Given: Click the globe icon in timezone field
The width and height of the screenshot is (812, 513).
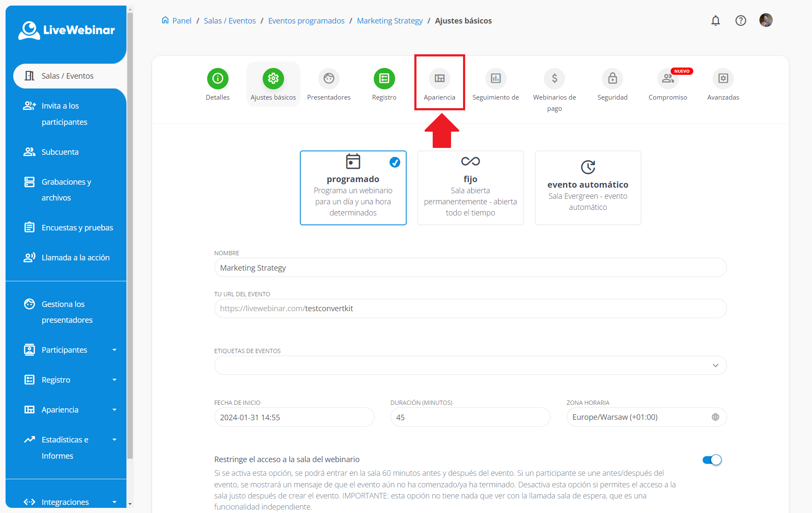Looking at the screenshot, I should coord(715,417).
